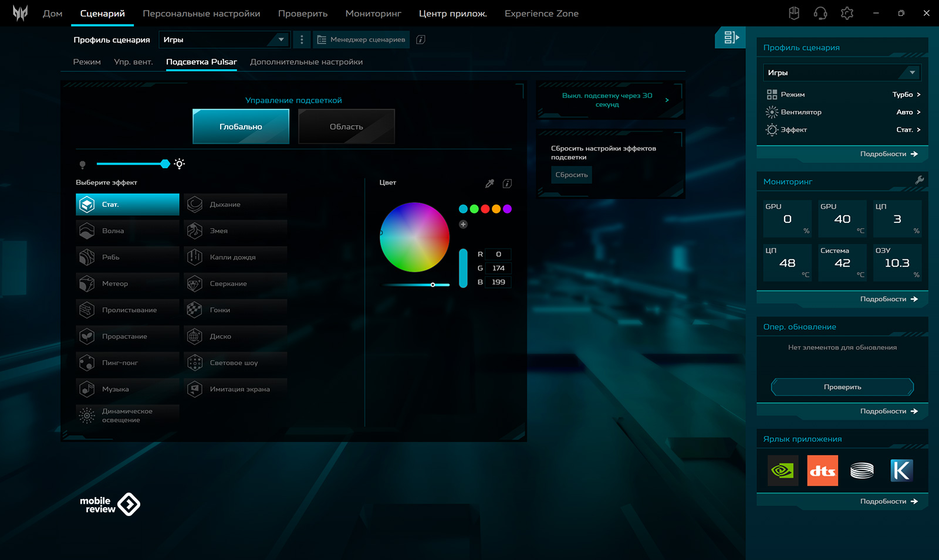Image resolution: width=939 pixels, height=560 pixels.
Task: Click the eyedropper color picker icon
Action: click(x=489, y=184)
